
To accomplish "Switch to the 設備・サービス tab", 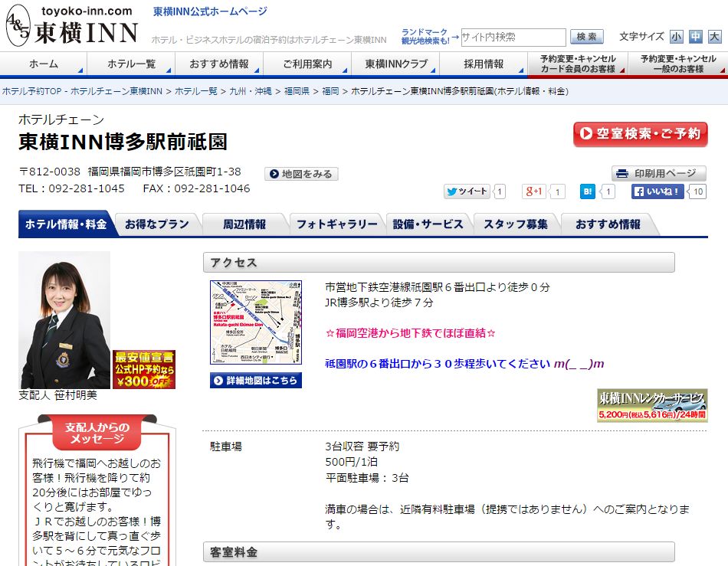I will click(428, 224).
